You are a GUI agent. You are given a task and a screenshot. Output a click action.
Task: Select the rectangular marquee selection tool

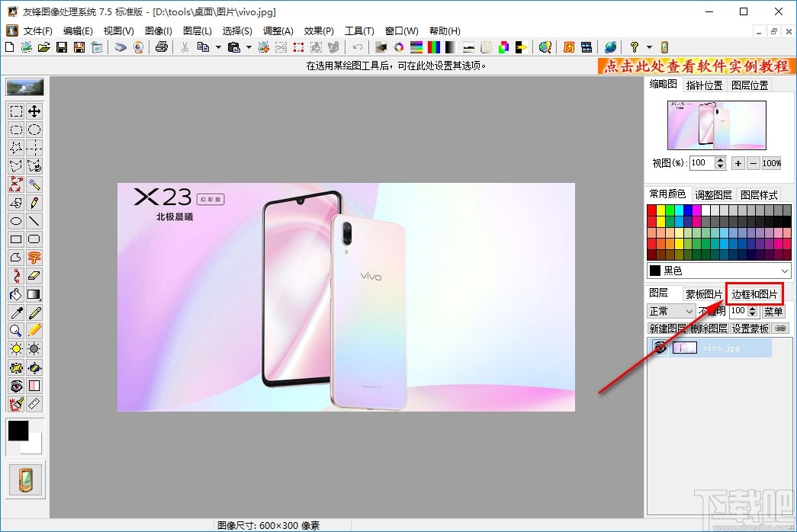point(16,112)
